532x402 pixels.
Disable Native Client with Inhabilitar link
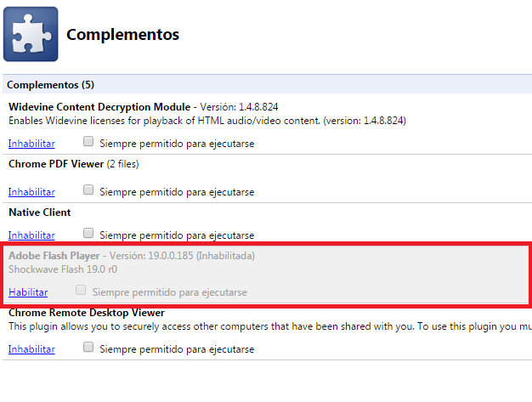pos(31,235)
